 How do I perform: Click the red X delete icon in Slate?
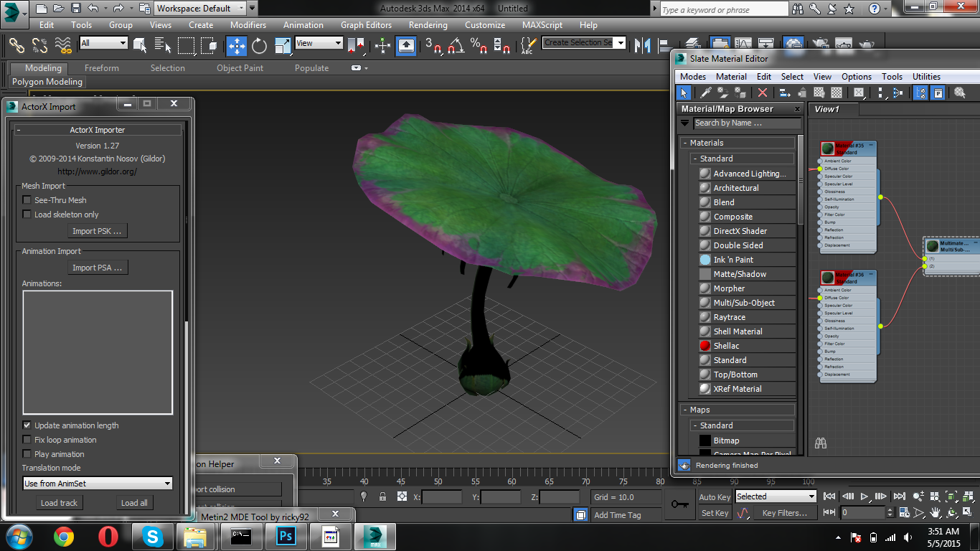coord(763,93)
